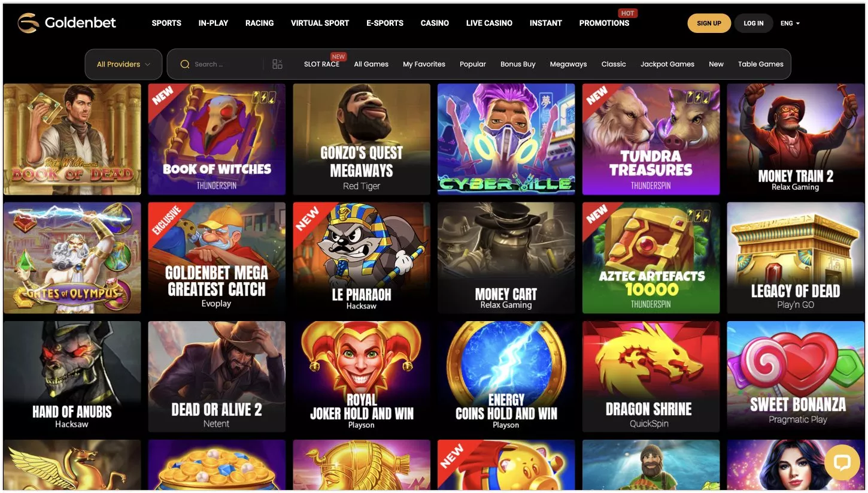This screenshot has width=868, height=493.
Task: Open the live chat bubble icon
Action: point(842,462)
